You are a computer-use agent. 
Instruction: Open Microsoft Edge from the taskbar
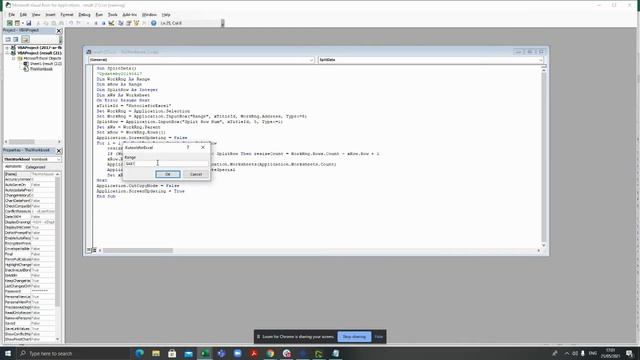coord(139,353)
